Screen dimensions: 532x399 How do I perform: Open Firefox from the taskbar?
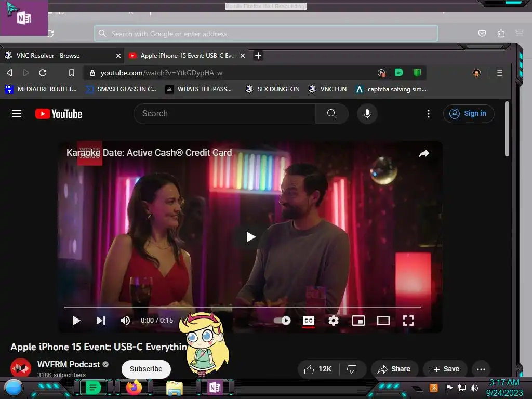point(134,388)
